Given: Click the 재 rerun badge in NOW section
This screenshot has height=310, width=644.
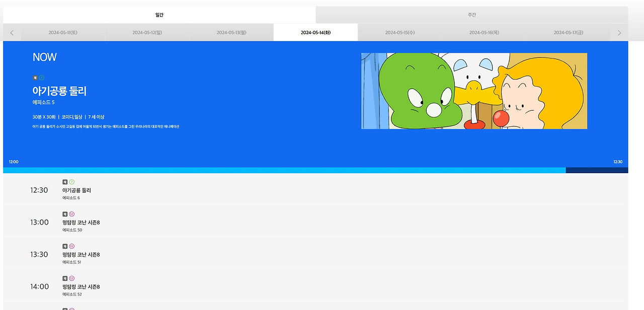Looking at the screenshot, I should [35, 78].
